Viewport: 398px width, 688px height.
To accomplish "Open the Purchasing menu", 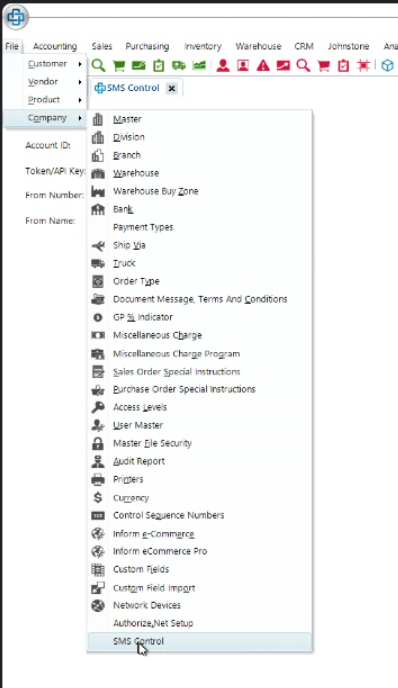I will click(147, 46).
